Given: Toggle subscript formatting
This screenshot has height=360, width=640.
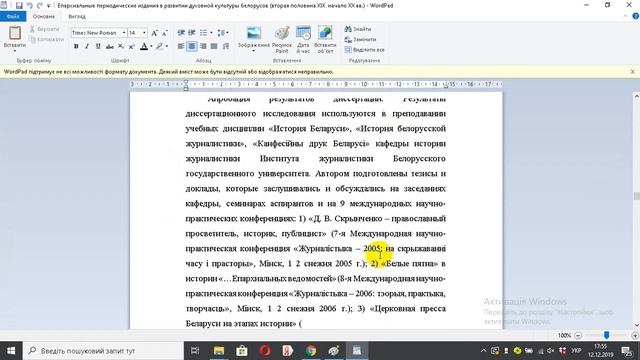Looking at the screenshot, I should click(x=121, y=47).
